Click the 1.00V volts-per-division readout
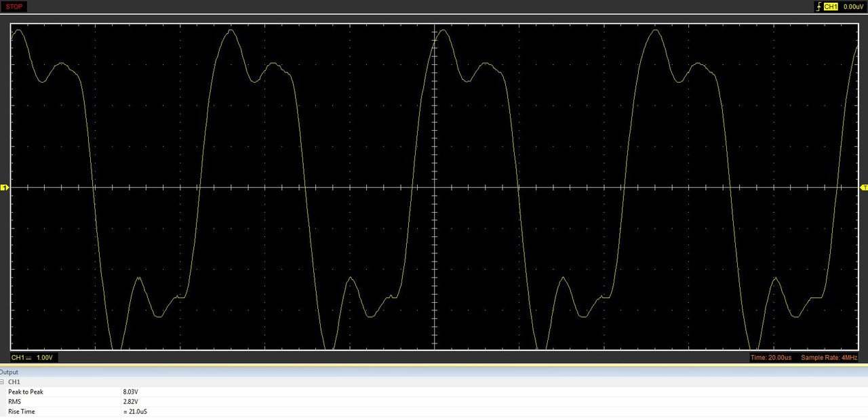868x420 pixels. point(45,358)
